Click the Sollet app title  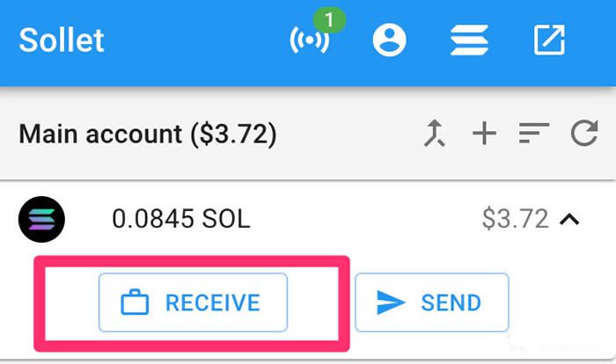pyautogui.click(x=62, y=40)
